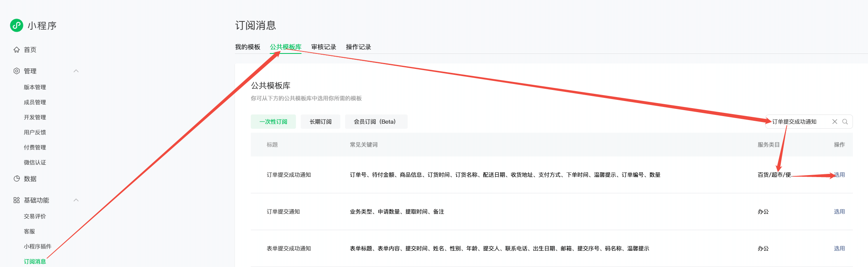Click 选用 for 表单提交成功通知 template
This screenshot has height=267, width=868.
839,248
